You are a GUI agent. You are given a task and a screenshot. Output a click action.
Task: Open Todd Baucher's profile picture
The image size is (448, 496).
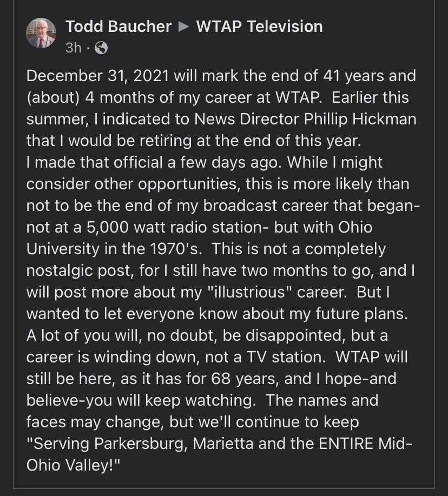[41, 33]
